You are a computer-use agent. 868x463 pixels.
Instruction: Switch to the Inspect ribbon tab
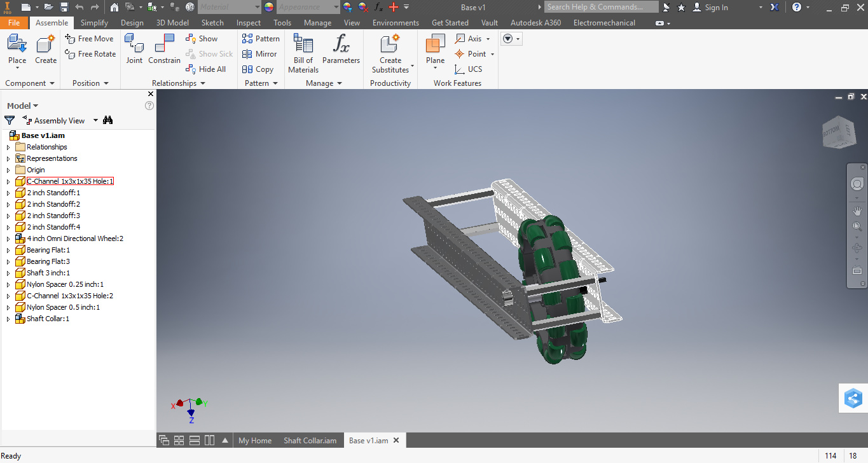click(x=249, y=22)
